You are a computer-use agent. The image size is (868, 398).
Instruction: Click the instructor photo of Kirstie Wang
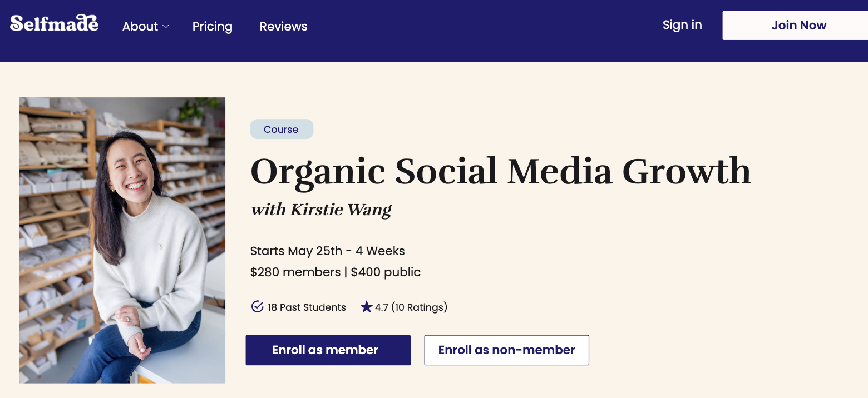tap(122, 240)
